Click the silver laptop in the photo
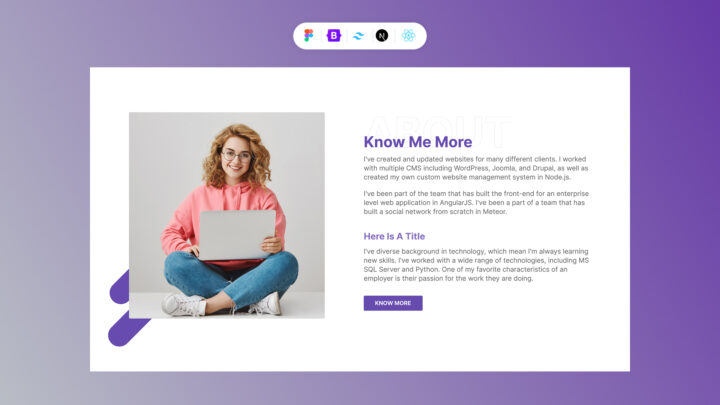The height and width of the screenshot is (405, 720). (237, 235)
